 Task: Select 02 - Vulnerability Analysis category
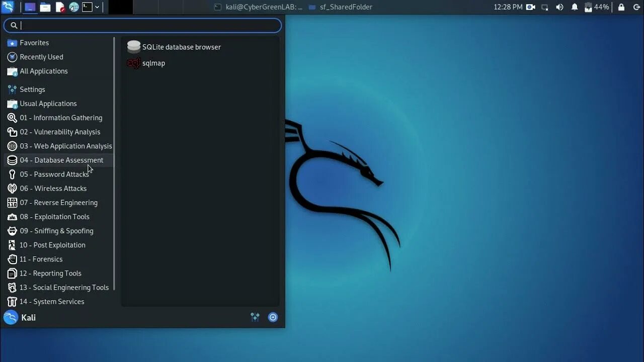pos(59,132)
